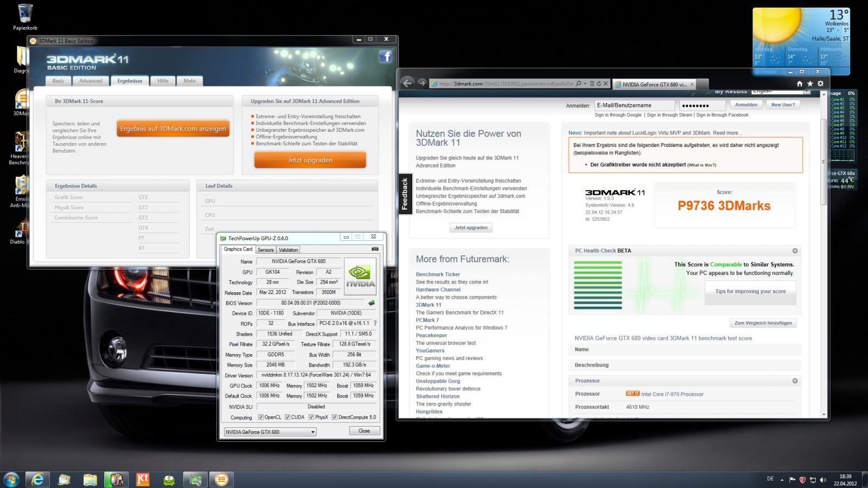Open the Sign in through Facebook link
Screen dimensions: 868x488
click(x=723, y=115)
